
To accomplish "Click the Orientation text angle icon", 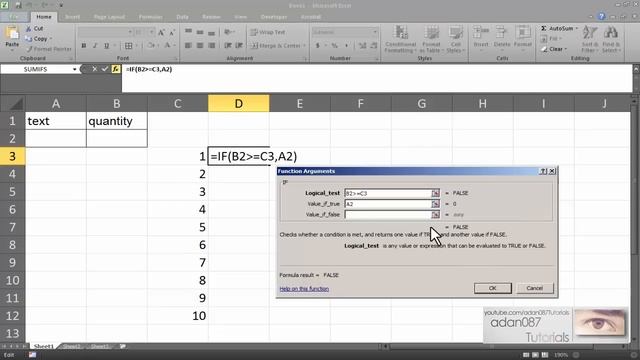I will click(x=229, y=32).
